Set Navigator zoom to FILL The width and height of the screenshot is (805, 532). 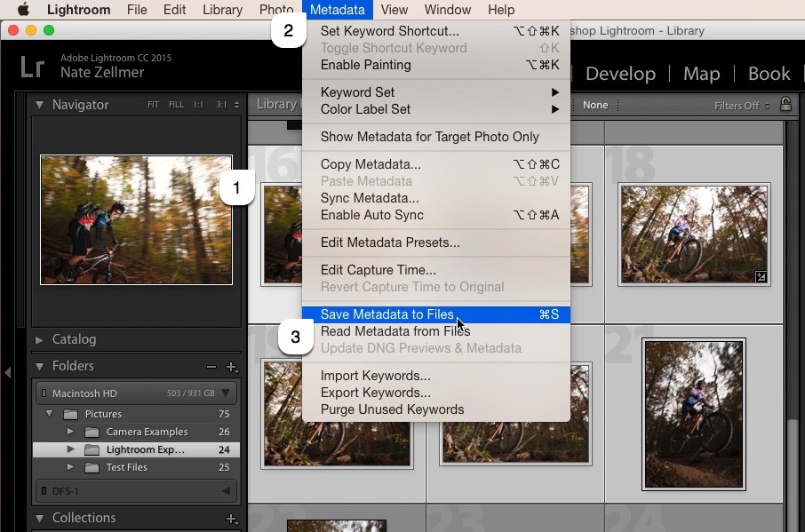176,105
